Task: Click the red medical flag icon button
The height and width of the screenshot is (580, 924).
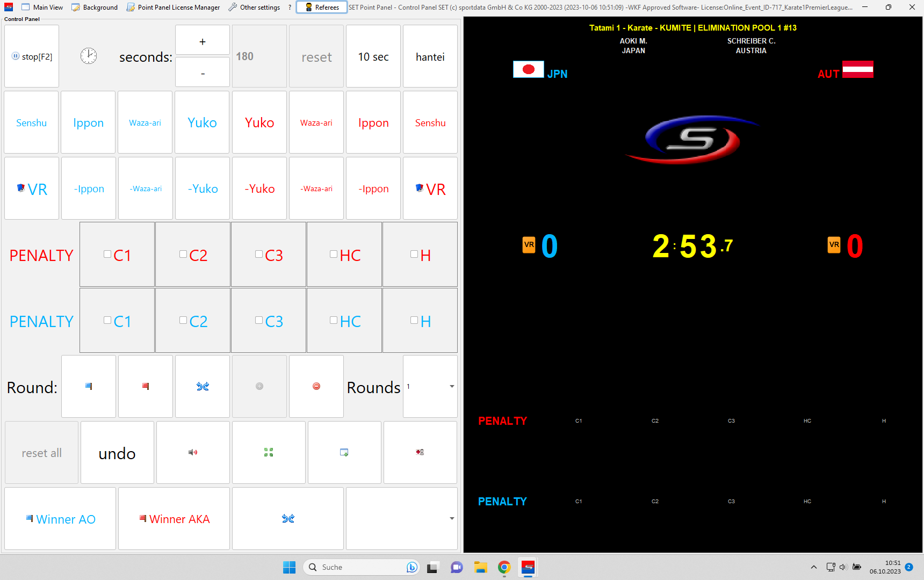Action: tap(420, 452)
